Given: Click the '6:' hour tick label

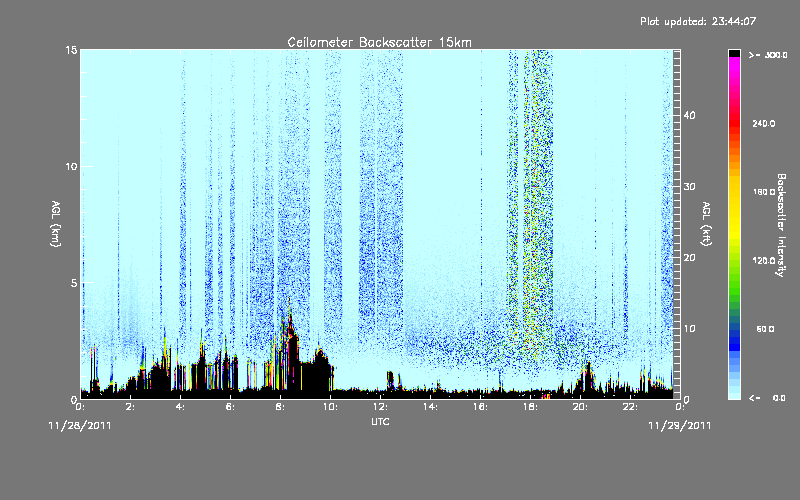Looking at the screenshot, I should [x=230, y=407].
